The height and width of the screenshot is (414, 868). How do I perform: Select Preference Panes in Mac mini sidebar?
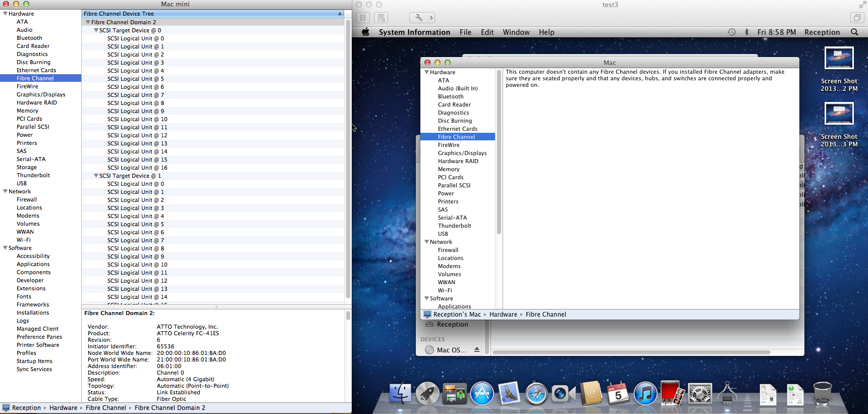point(39,337)
